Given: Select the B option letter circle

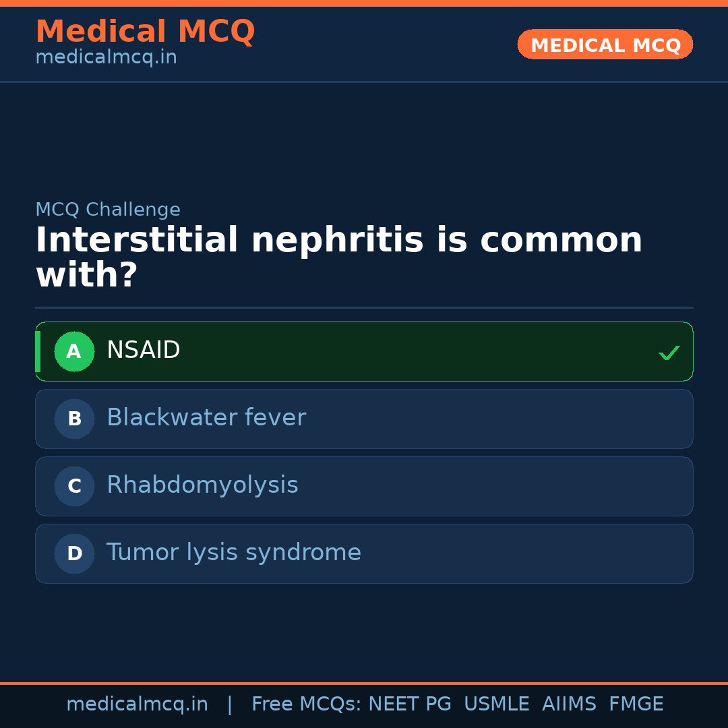Looking at the screenshot, I should (74, 419).
